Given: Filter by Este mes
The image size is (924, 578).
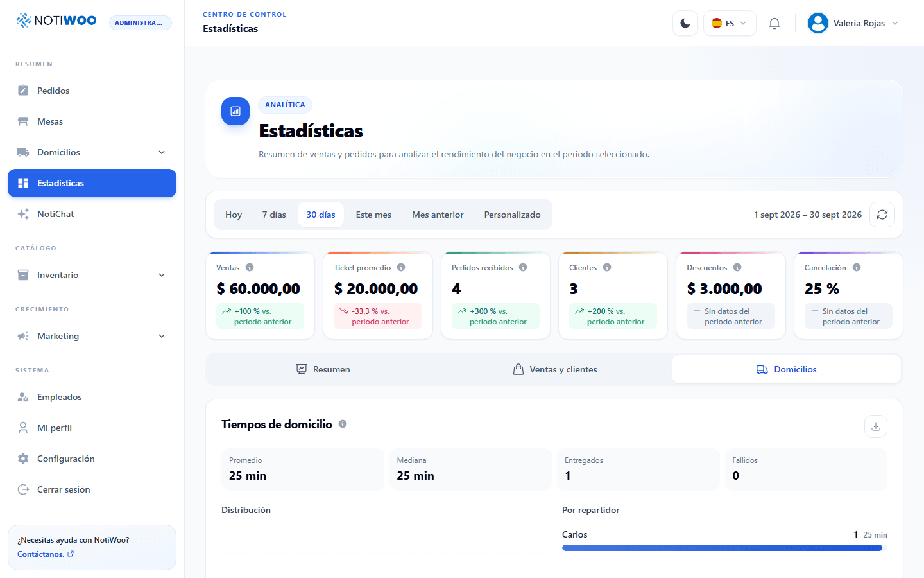Looking at the screenshot, I should point(373,215).
